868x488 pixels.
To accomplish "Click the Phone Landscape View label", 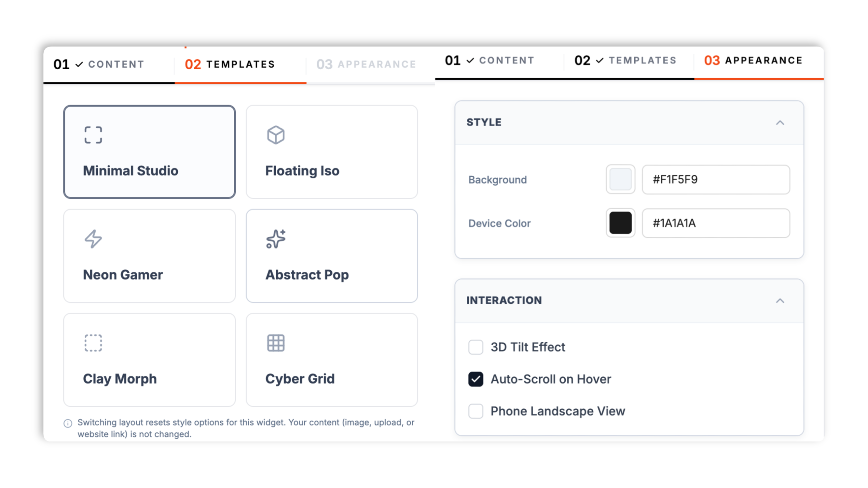I will (558, 411).
